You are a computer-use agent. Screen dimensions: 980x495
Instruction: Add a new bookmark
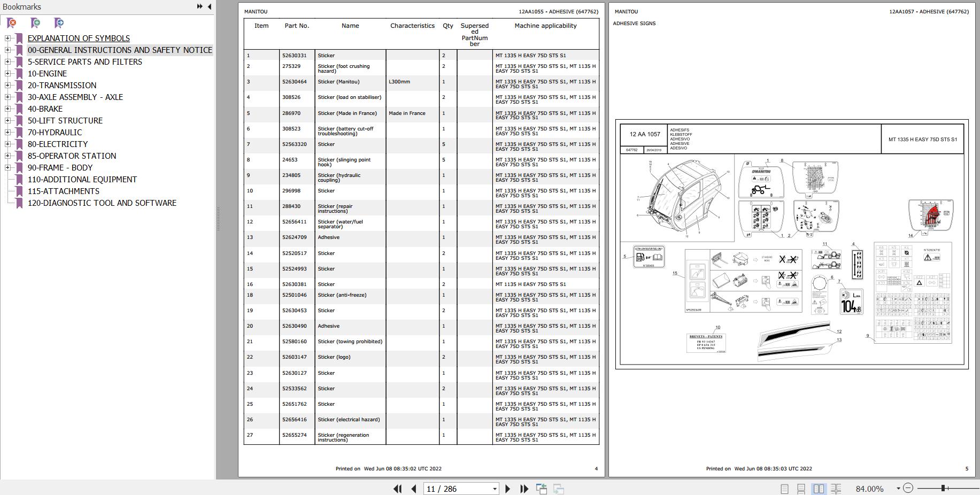(34, 23)
